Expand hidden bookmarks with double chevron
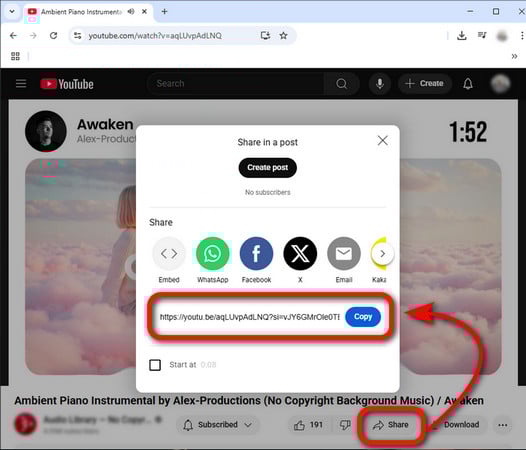Screen dimensions: 526x450 514,56
